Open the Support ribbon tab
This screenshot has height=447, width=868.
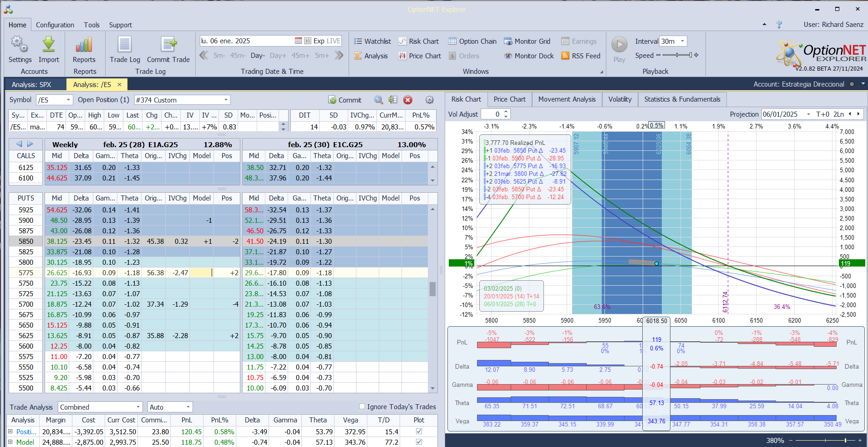tap(121, 25)
